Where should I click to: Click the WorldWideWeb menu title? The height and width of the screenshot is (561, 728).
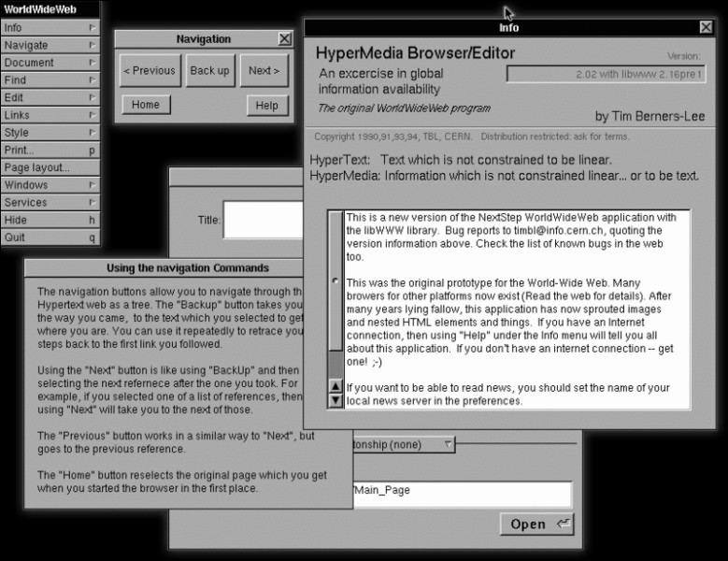click(50, 9)
